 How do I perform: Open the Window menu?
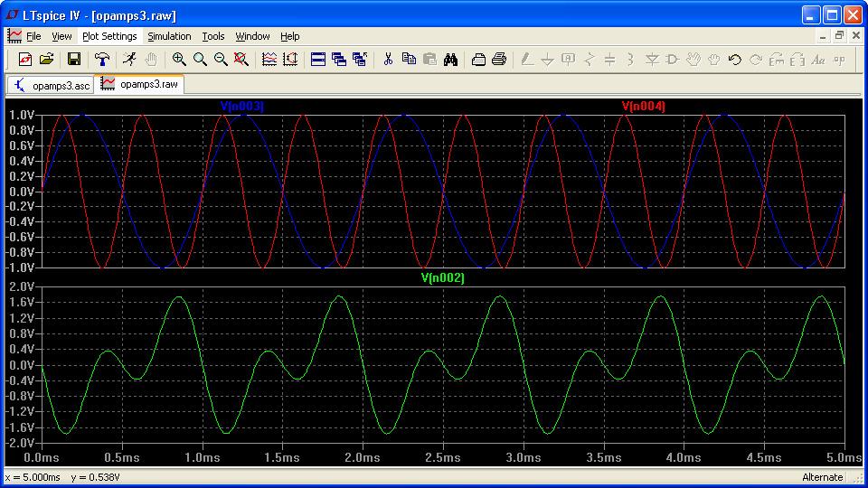[252, 36]
